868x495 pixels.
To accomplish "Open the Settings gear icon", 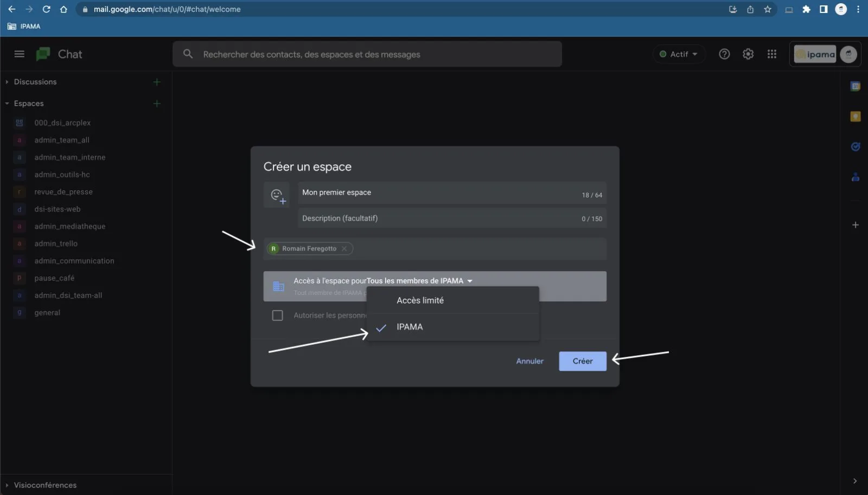I will point(748,54).
